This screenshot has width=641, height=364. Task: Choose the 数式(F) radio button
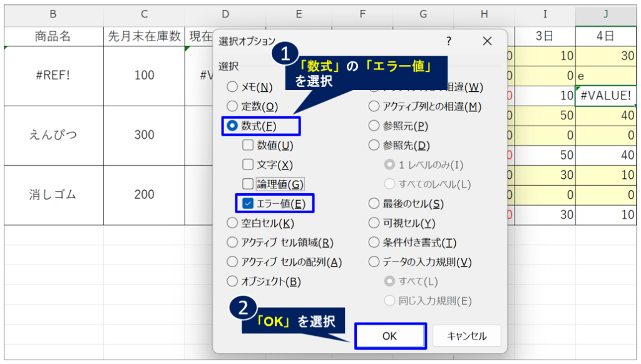[x=233, y=126]
